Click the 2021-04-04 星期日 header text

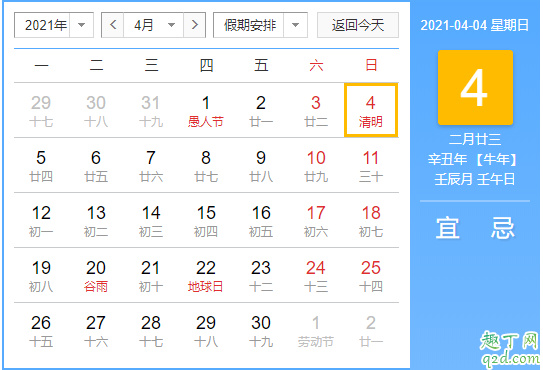point(474,25)
